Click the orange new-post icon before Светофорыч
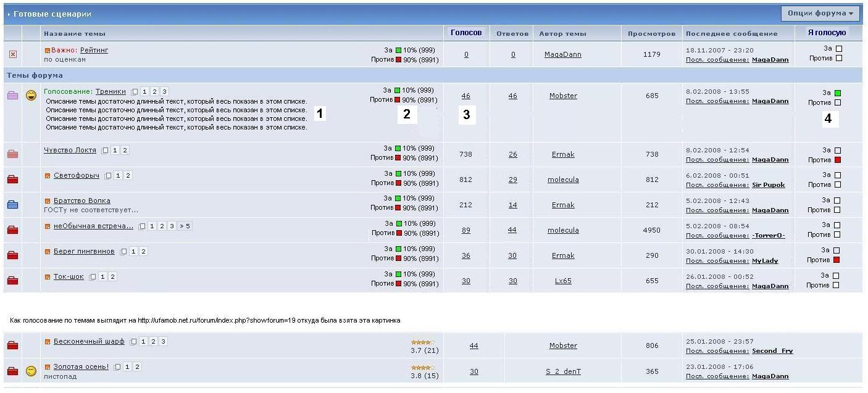Screen dimensions: 868x393 point(48,176)
